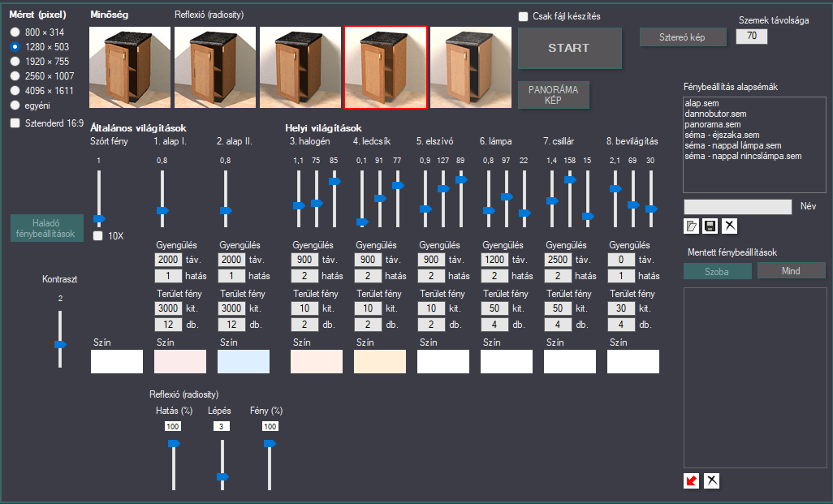Viewport: 833px width, 504px height.
Task: Click the START render button
Action: [x=569, y=49]
